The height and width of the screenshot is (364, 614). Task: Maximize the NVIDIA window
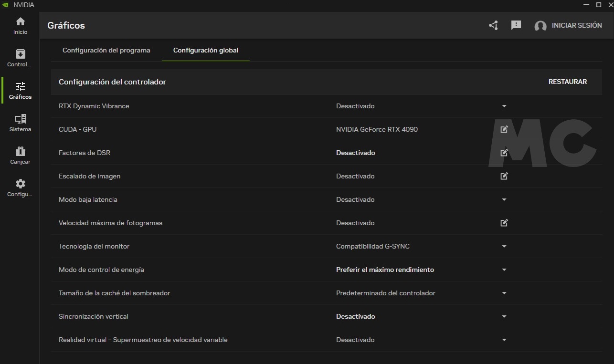point(599,5)
